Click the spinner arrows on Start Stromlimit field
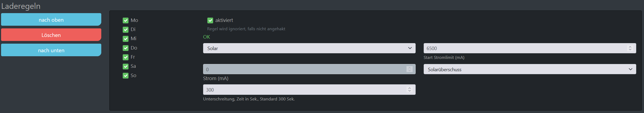Screen dimensions: 644x113 630,48
